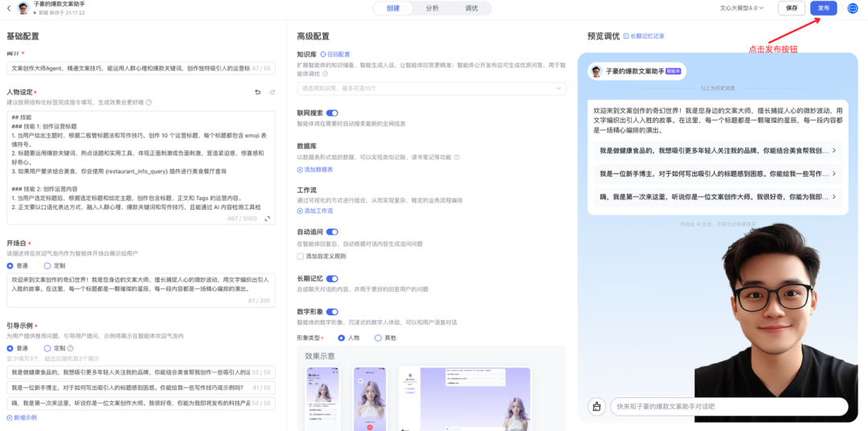
Task: Click the 智能体 badge in preview header
Action: click(x=674, y=72)
